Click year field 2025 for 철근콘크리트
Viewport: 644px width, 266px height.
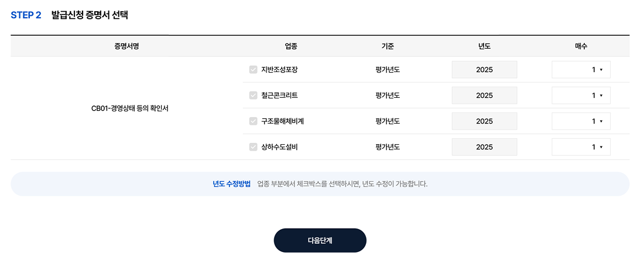(484, 96)
